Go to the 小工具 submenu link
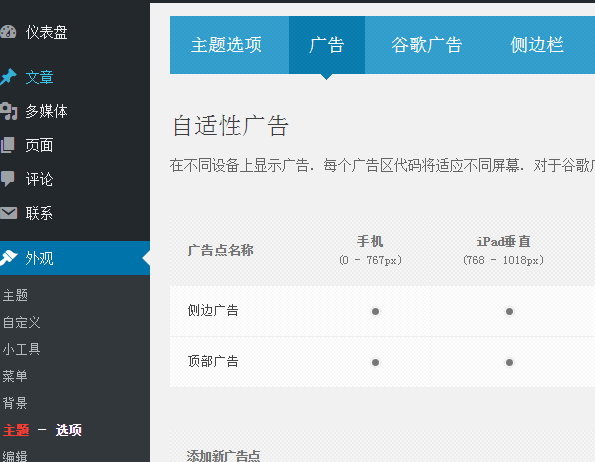The height and width of the screenshot is (462, 595). (21, 349)
